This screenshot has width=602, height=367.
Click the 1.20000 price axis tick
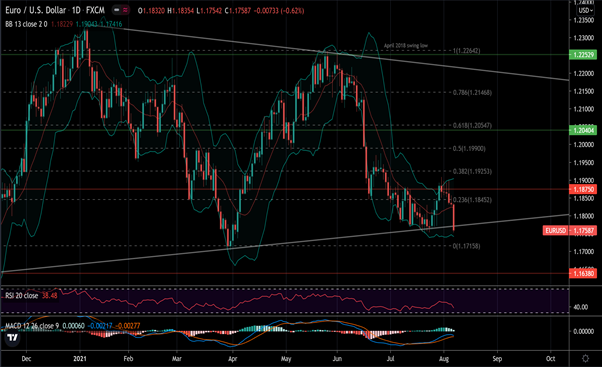(x=583, y=145)
